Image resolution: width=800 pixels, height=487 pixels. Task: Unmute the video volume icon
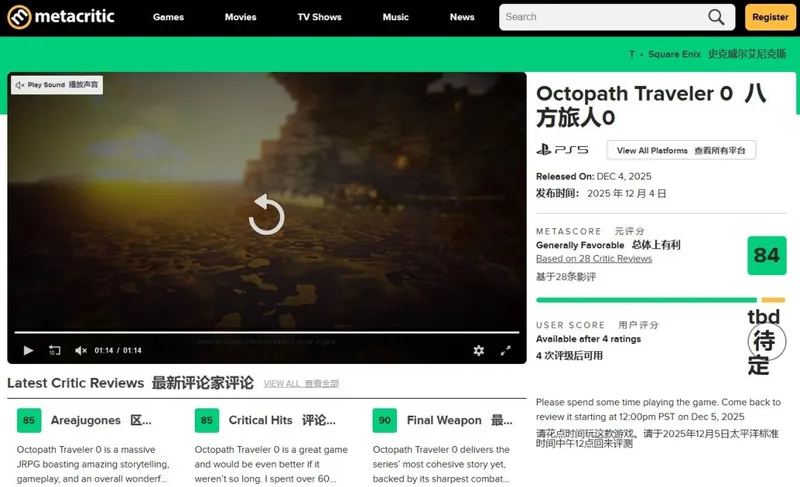click(x=81, y=350)
